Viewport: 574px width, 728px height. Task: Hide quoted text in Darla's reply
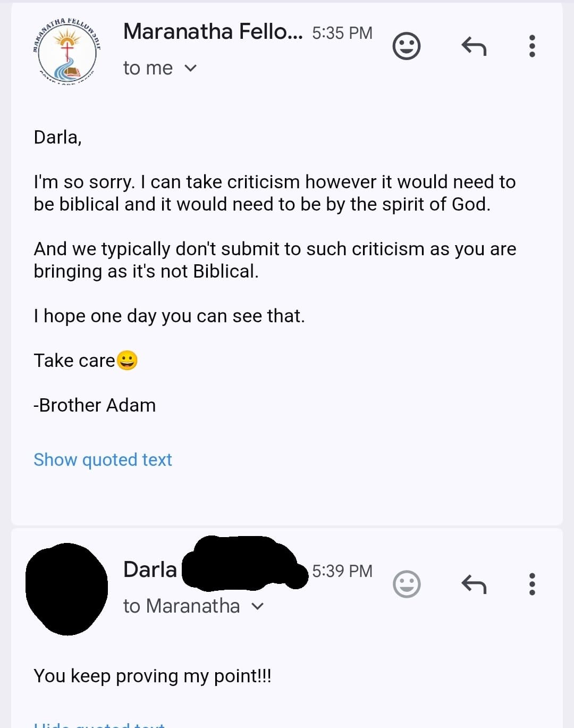tap(99, 724)
